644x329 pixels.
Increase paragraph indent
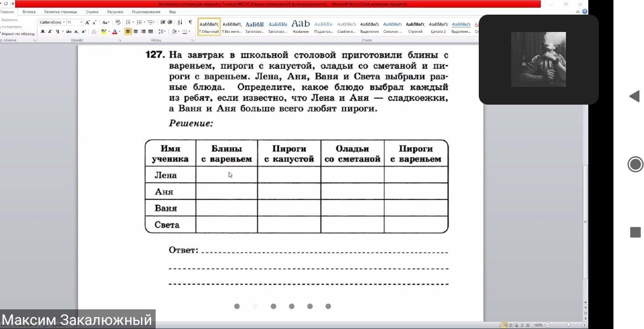tap(170, 22)
